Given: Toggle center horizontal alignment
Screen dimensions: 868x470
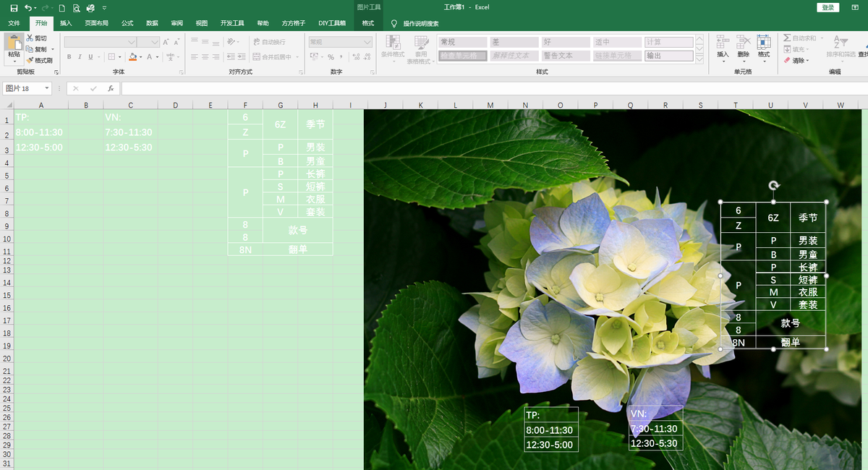Looking at the screenshot, I should coord(205,56).
